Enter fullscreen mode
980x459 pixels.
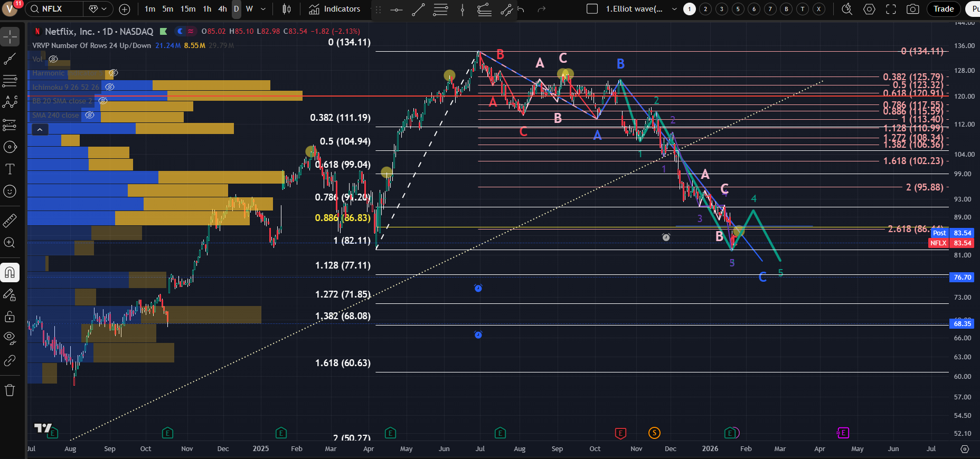(x=891, y=9)
